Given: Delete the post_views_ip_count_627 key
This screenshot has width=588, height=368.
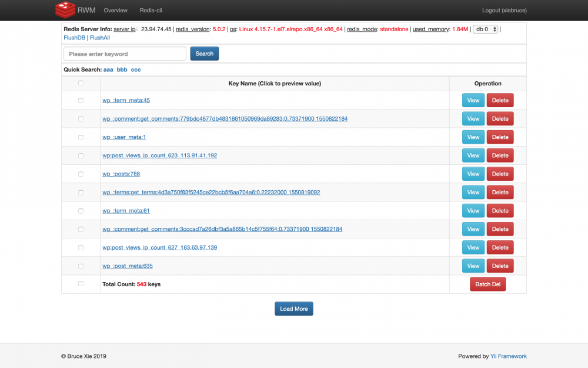Looking at the screenshot, I should [x=500, y=247].
